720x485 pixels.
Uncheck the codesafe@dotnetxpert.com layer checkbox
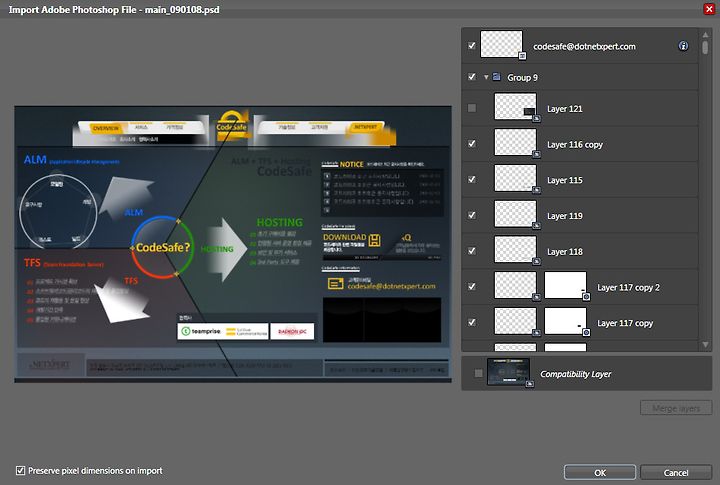(x=472, y=46)
